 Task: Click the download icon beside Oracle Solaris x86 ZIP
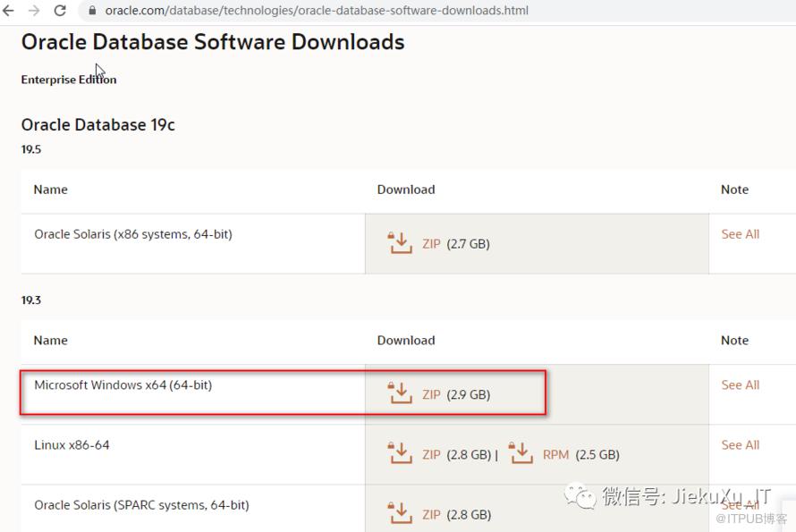point(400,241)
